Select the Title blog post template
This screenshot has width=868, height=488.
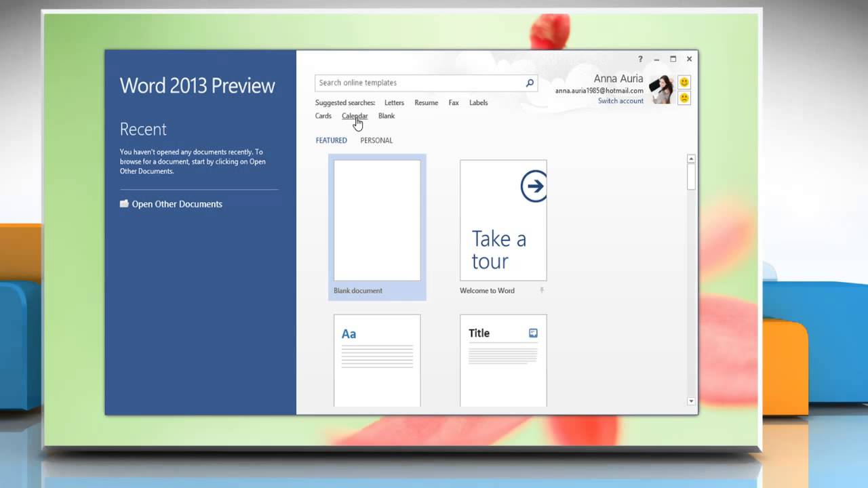pos(503,360)
